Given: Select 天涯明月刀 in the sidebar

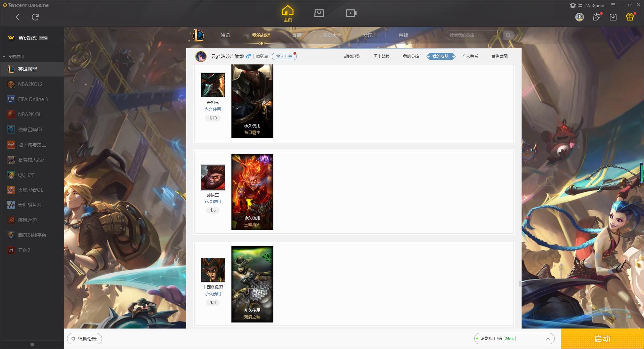Looking at the screenshot, I should pyautogui.click(x=32, y=205).
